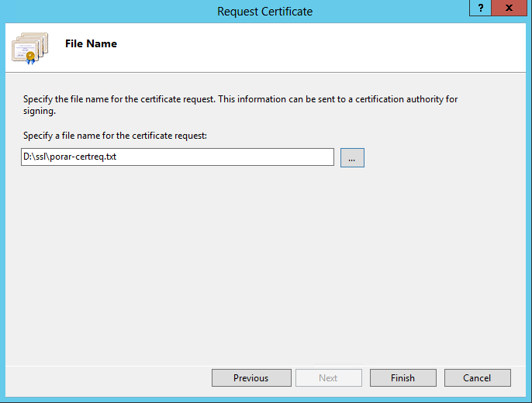The image size is (532, 403).
Task: Click empty footer space left of Previous
Action: pyautogui.click(x=109, y=378)
